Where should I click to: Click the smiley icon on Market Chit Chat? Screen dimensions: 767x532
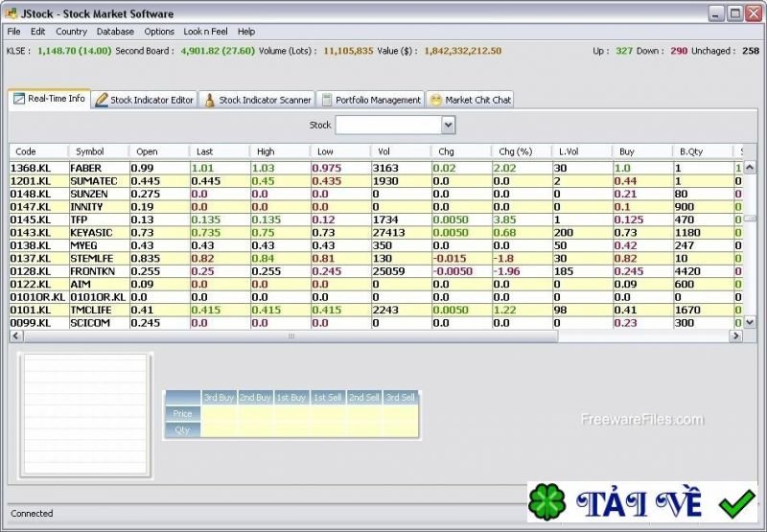pos(435,100)
